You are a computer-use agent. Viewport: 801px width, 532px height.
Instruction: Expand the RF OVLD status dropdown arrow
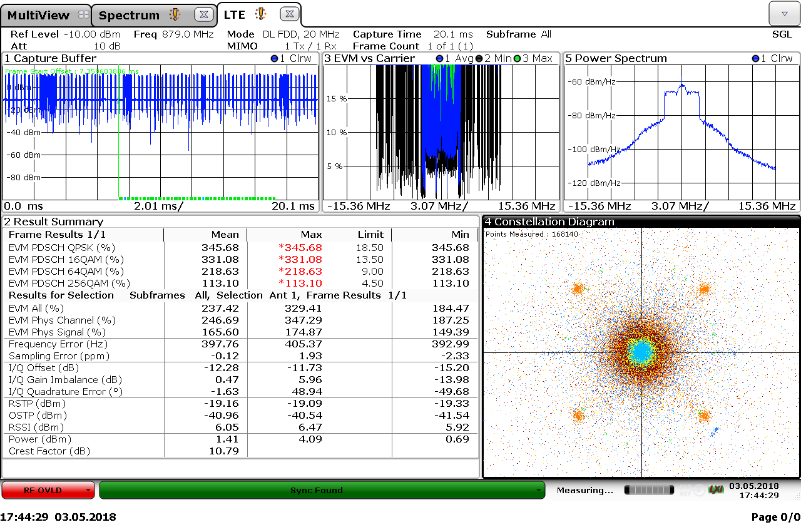pos(88,490)
